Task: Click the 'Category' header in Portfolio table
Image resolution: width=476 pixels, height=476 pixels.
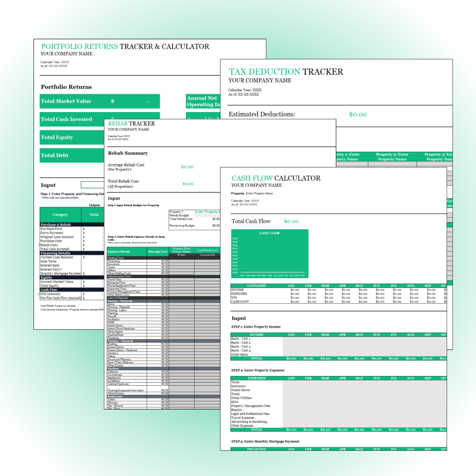Action: point(60,215)
